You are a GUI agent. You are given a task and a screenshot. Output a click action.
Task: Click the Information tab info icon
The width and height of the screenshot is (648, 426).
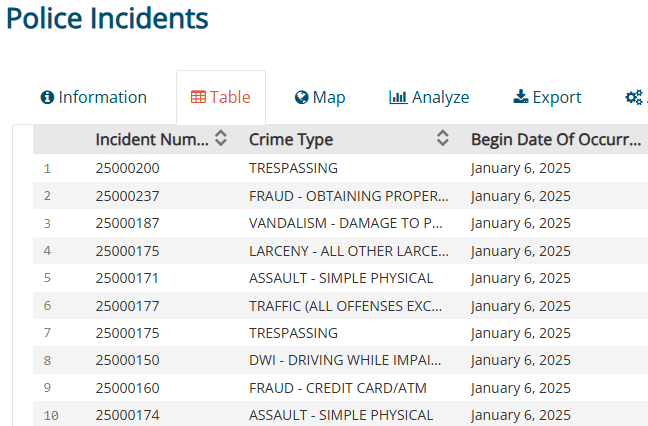(47, 97)
